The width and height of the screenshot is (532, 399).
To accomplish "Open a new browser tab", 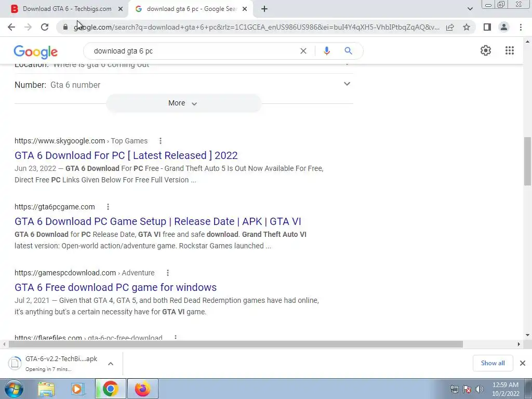I will [x=264, y=9].
